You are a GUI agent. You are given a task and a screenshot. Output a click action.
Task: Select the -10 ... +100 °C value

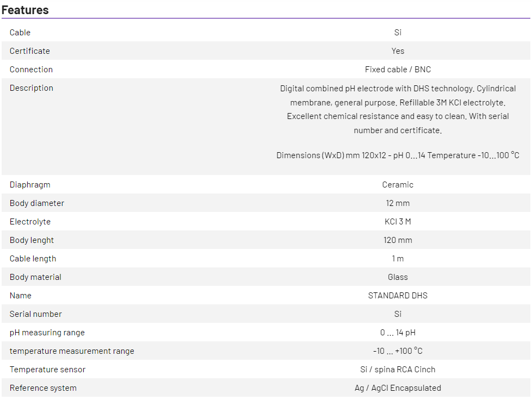click(x=398, y=351)
